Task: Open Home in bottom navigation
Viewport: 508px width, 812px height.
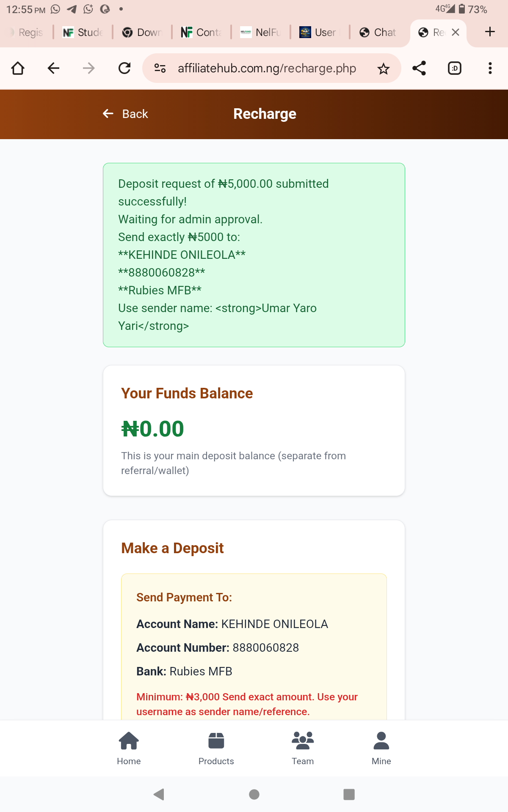Action: click(x=129, y=748)
